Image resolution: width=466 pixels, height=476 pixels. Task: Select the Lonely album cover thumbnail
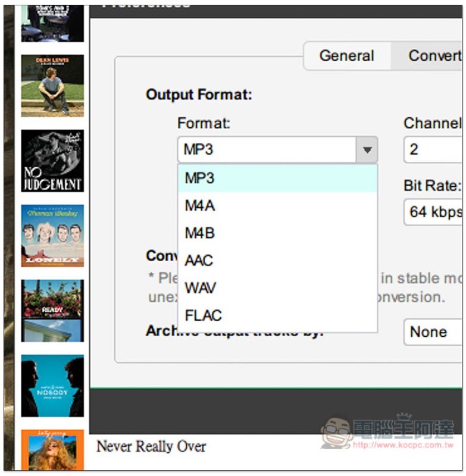[52, 236]
